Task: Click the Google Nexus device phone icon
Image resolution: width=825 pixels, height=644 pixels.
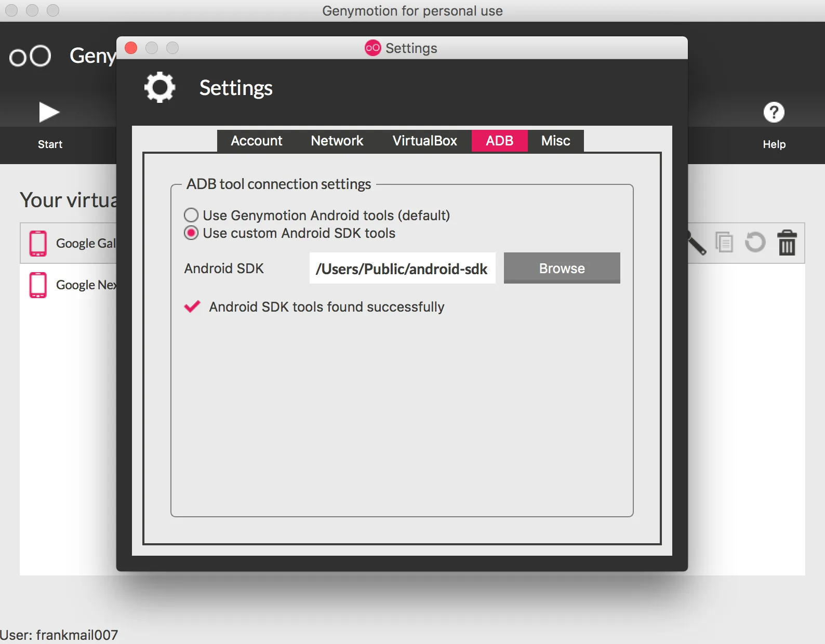Action: [38, 285]
